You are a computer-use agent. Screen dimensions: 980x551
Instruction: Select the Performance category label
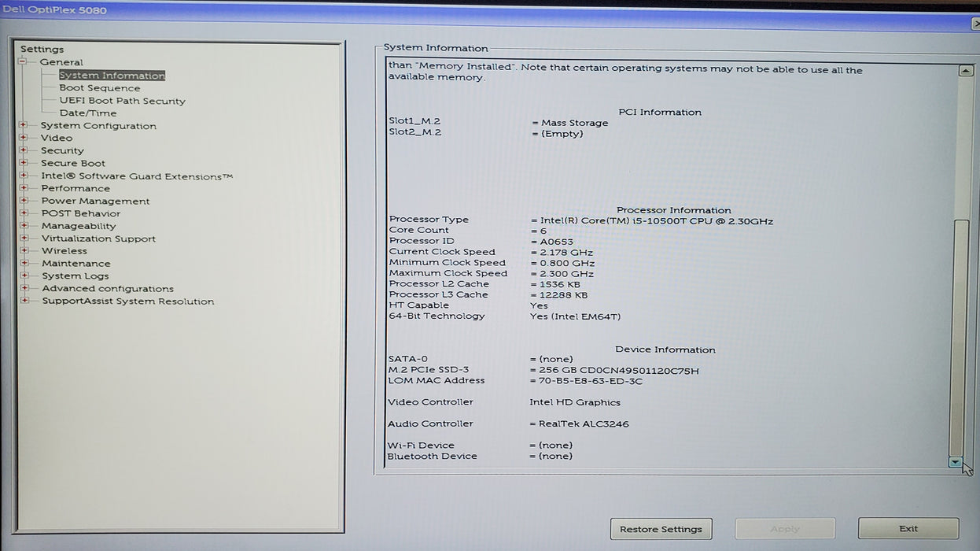click(76, 188)
